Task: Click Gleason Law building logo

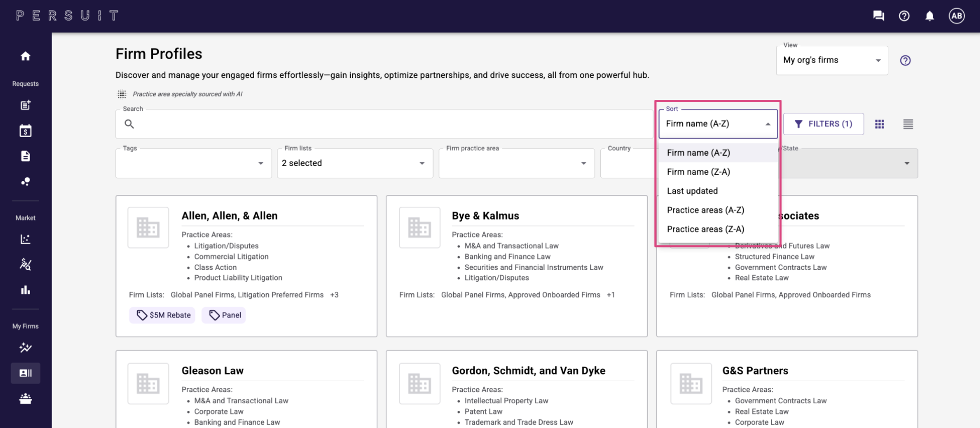Action: click(148, 383)
